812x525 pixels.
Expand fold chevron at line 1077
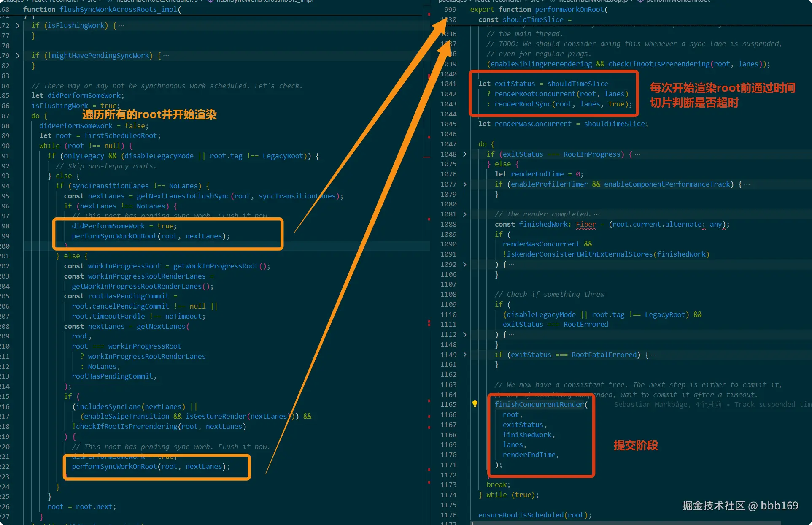coord(465,184)
